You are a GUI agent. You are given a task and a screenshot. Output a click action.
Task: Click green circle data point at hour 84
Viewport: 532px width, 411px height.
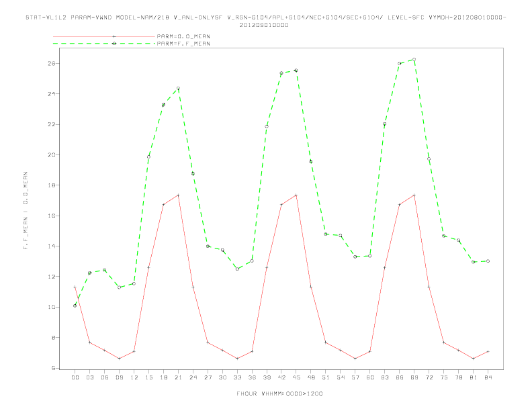point(488,261)
